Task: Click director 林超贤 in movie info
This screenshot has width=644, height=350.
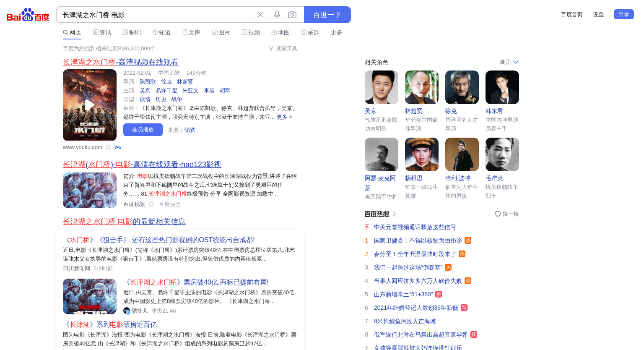Action: click(185, 82)
